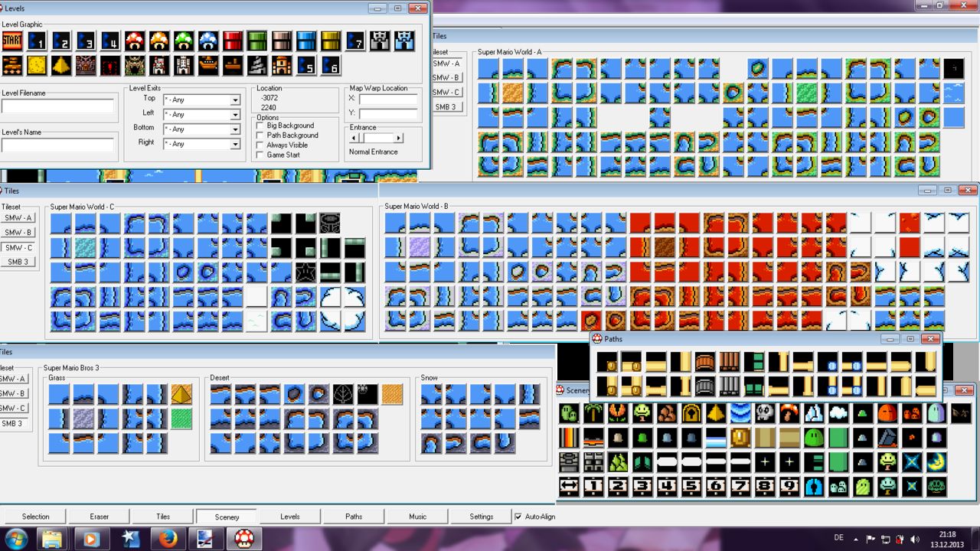Click the Map Warp Y input field
Screen dimensions: 980x551
(x=389, y=114)
